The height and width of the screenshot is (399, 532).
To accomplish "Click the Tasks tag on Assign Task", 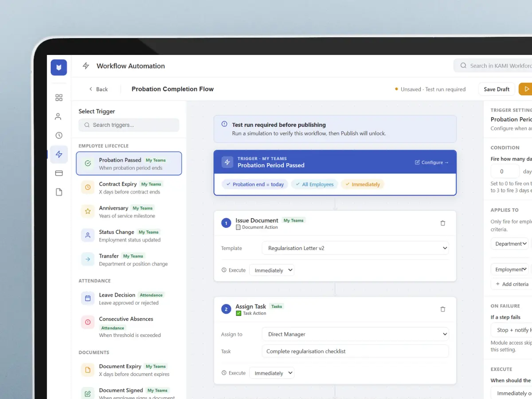I will 277,306.
